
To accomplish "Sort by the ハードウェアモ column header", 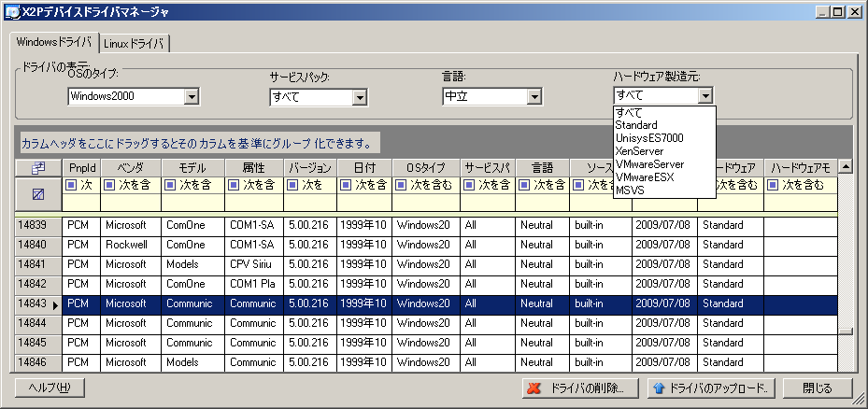I will (x=801, y=168).
